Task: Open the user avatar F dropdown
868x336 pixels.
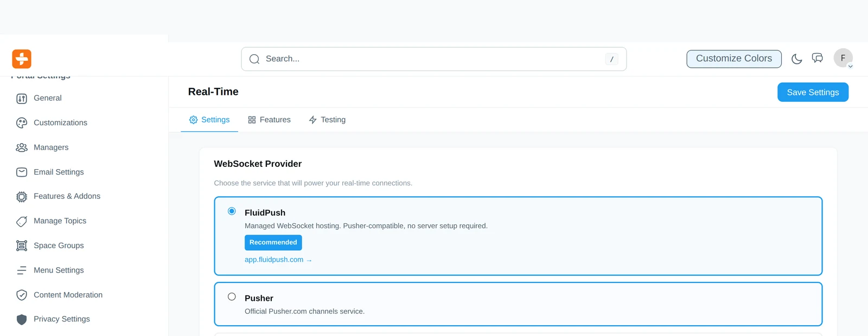Action: pos(843,58)
